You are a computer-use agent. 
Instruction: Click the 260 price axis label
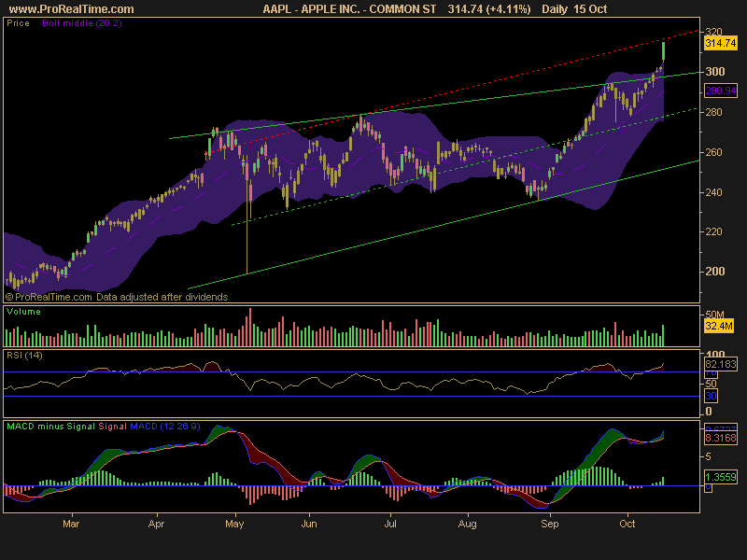point(714,152)
